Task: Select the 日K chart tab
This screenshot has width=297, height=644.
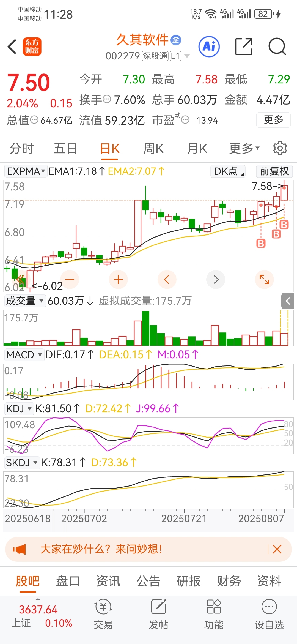Action: click(110, 149)
